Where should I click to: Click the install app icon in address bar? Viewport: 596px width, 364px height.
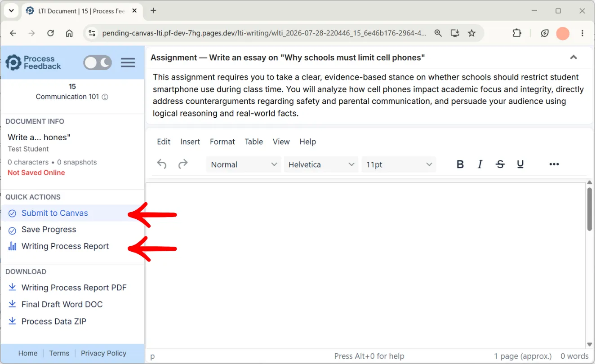(455, 33)
